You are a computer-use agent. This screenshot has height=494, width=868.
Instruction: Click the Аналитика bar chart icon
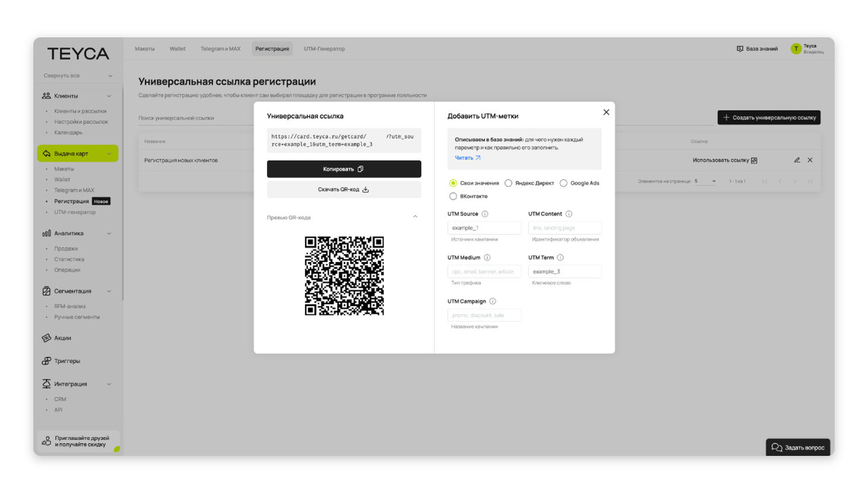tap(46, 233)
